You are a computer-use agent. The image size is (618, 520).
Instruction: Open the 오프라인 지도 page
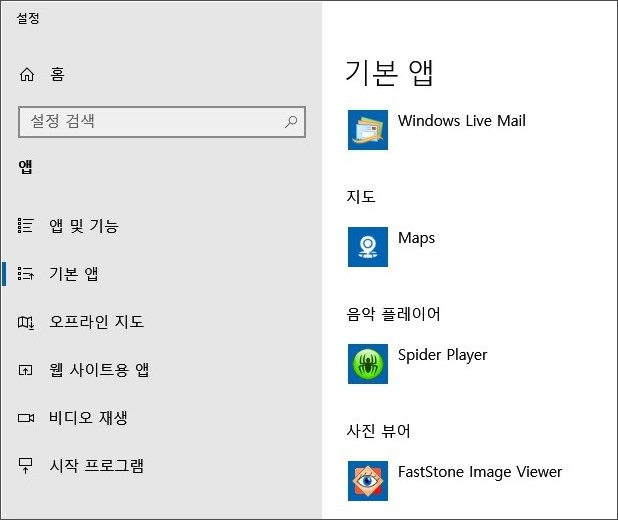(97, 322)
